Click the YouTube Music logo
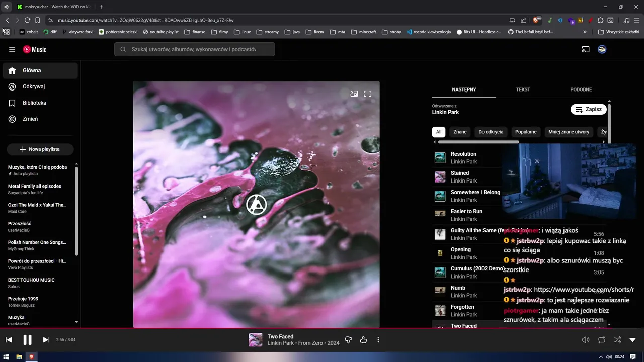The image size is (644, 362). pos(35,49)
